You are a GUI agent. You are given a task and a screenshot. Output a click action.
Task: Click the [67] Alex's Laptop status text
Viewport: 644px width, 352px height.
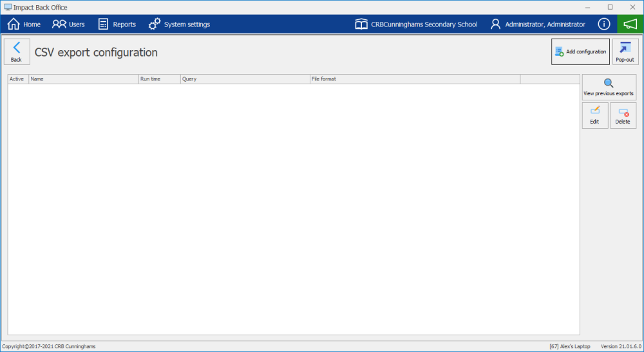pyautogui.click(x=570, y=346)
